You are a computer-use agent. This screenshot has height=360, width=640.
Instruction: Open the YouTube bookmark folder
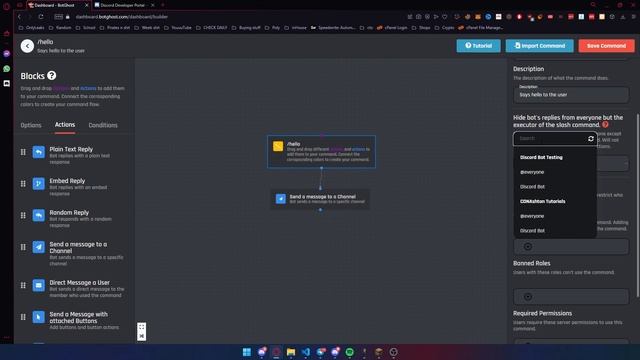pos(178,28)
